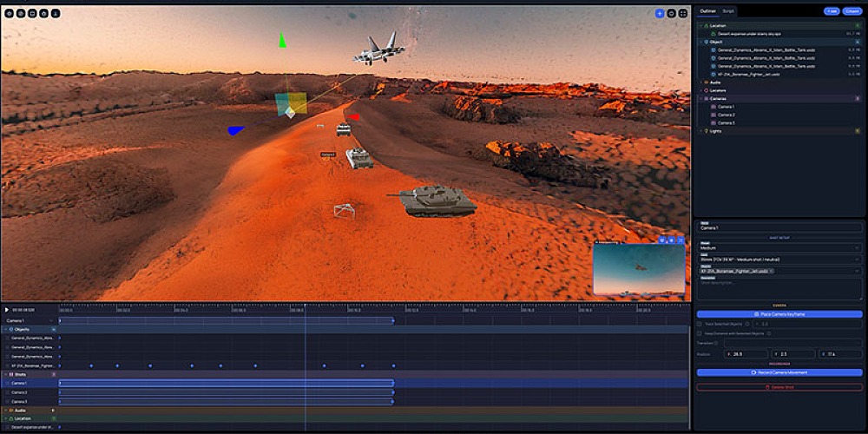Expand the Lights group in Outliner
This screenshot has width=868, height=434.
(700, 131)
